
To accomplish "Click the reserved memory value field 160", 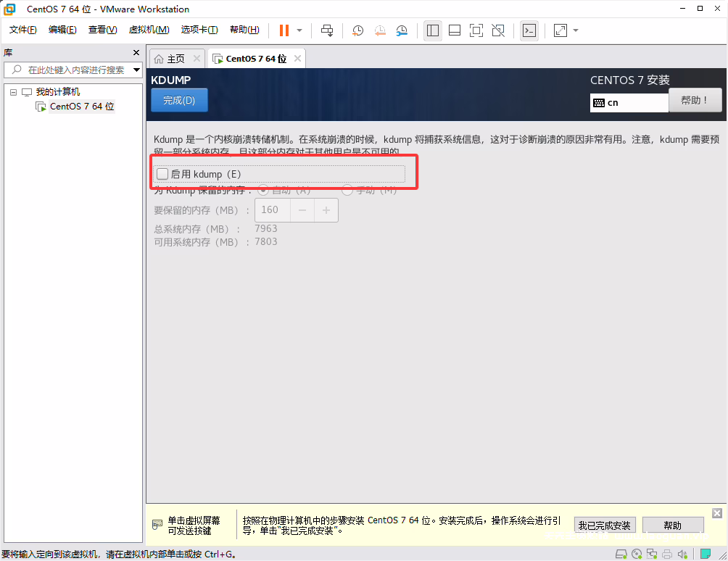I will point(273,210).
